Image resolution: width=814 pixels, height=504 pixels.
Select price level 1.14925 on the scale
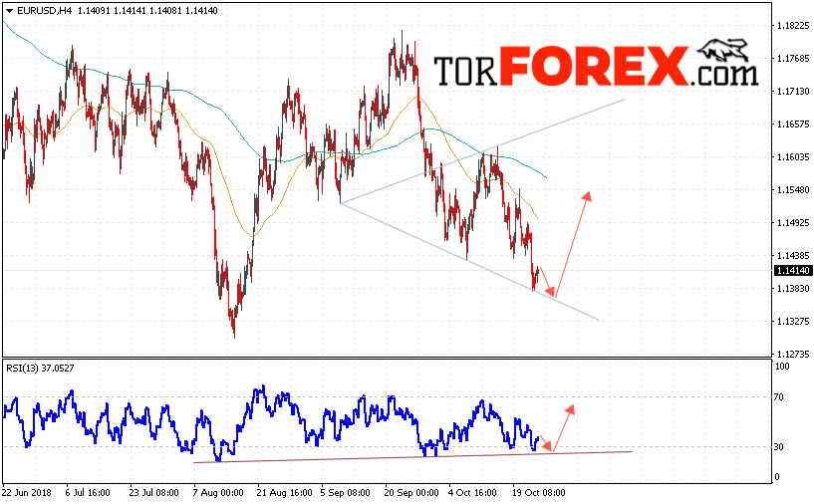pos(793,223)
